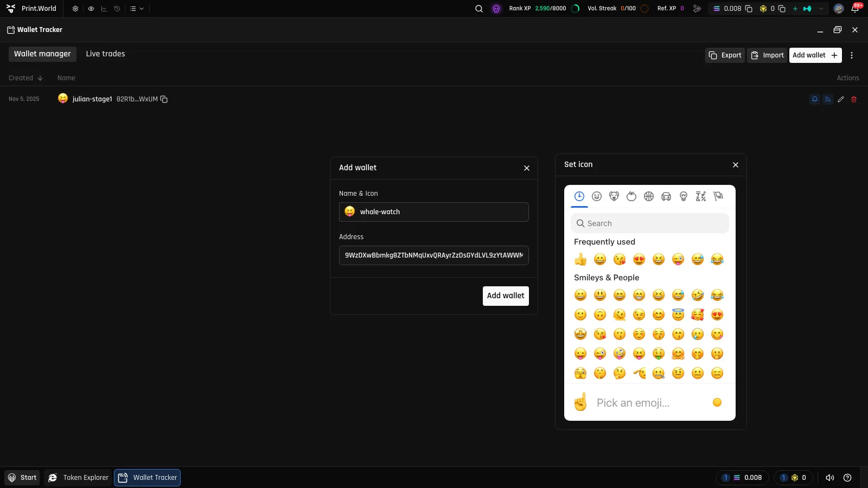Open the notifications bell with 99+ badge
This screenshot has height=488, width=868.
click(855, 9)
